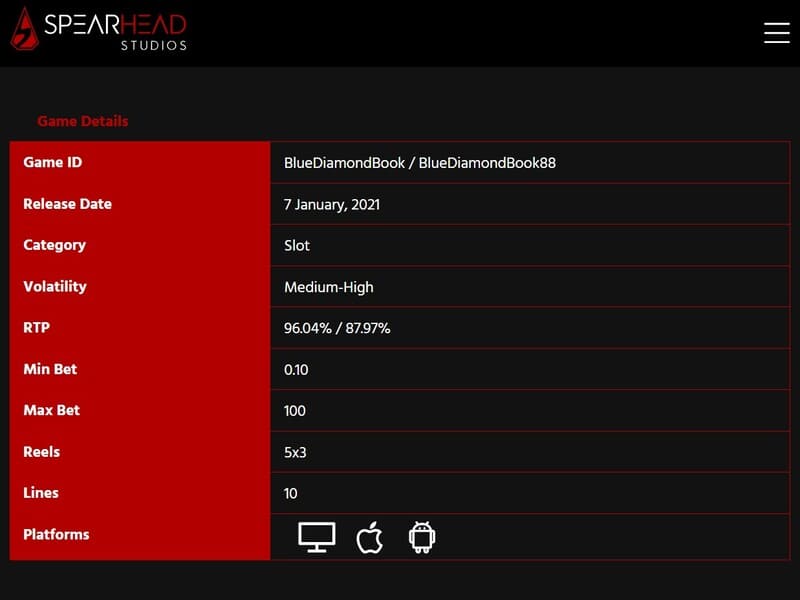Select the BlueDiamondBook / BlueDiamondBook88 value
Viewport: 800px width, 600px height.
click(420, 163)
